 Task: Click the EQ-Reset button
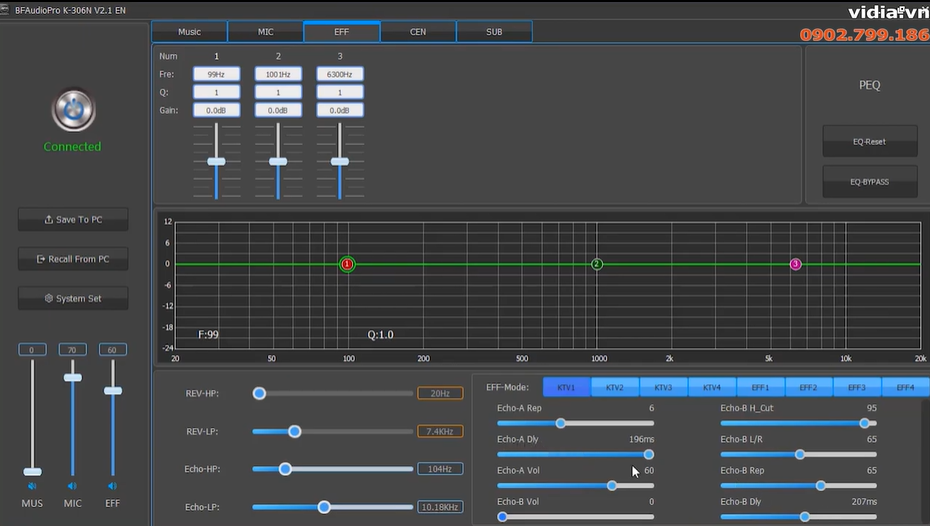(x=870, y=142)
